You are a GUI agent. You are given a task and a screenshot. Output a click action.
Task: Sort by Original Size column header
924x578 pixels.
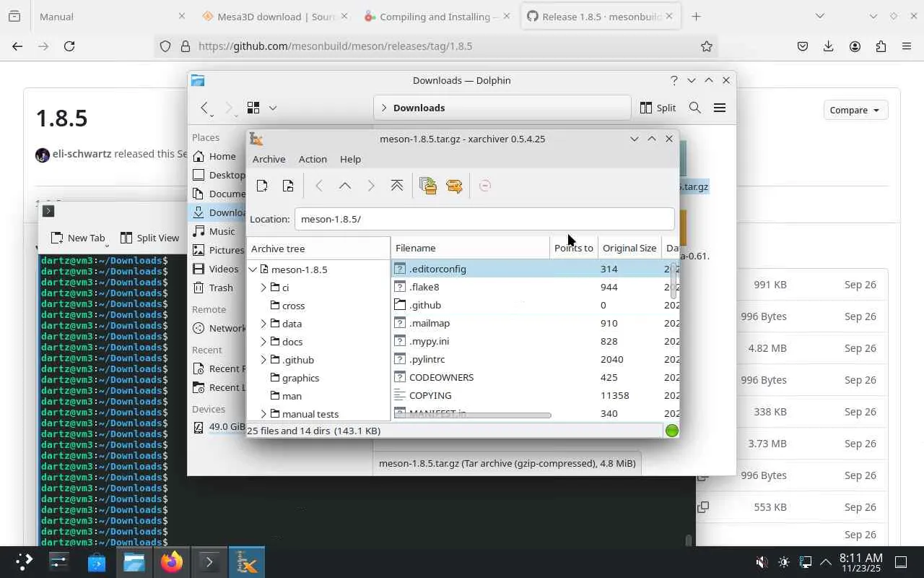coord(629,248)
